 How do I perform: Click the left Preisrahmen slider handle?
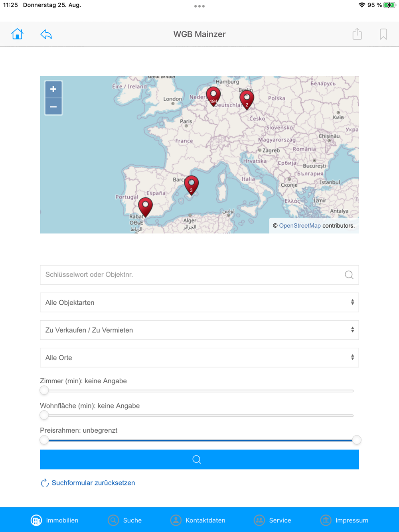point(44,440)
